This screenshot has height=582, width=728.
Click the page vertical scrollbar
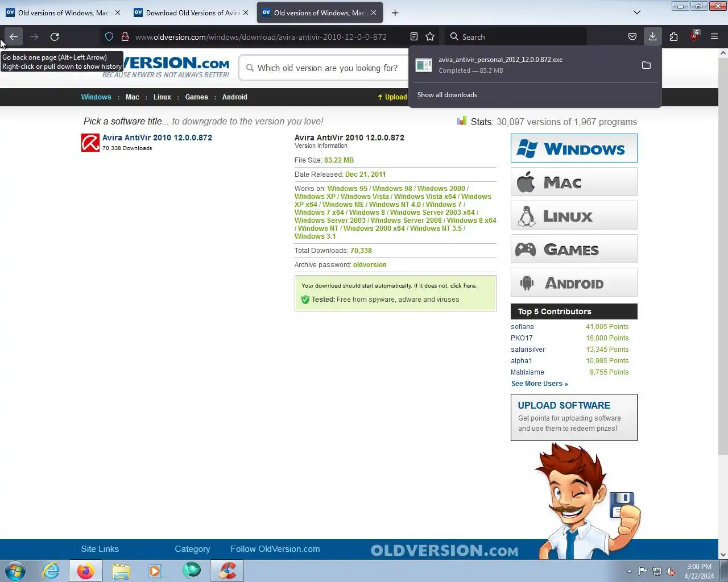[723, 256]
